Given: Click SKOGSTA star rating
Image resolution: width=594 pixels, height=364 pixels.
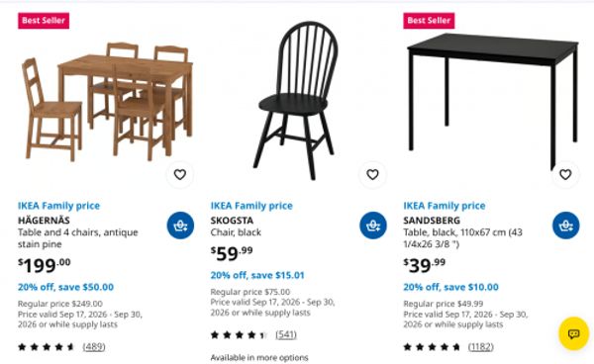Looking at the screenshot, I should tap(239, 335).
